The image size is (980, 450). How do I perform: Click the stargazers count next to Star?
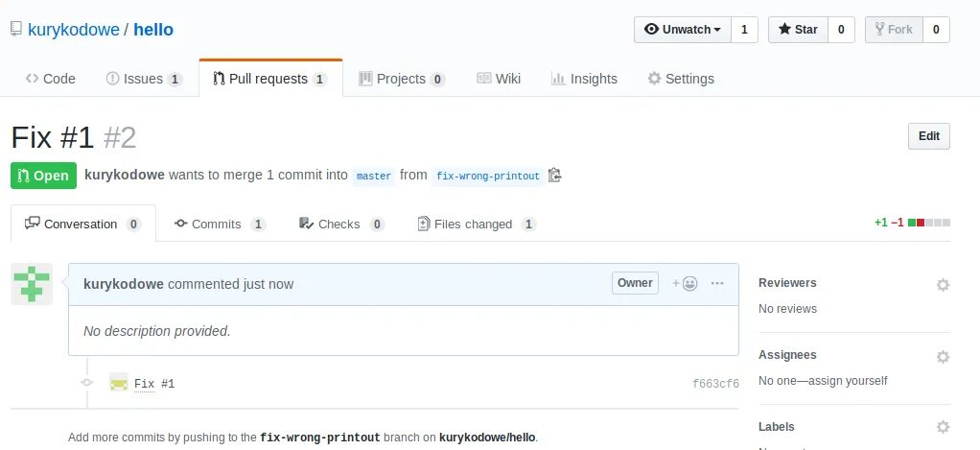841,30
